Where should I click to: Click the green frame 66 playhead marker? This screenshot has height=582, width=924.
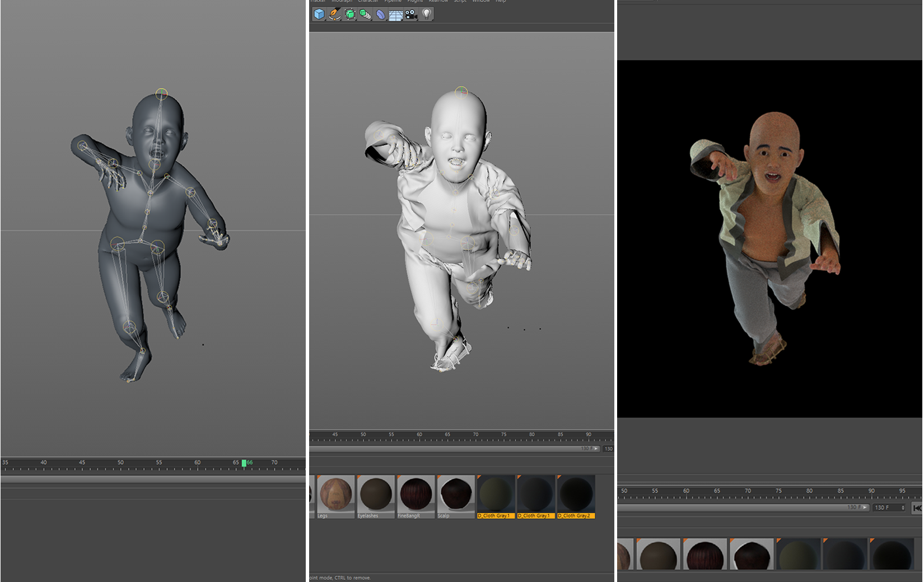point(244,463)
